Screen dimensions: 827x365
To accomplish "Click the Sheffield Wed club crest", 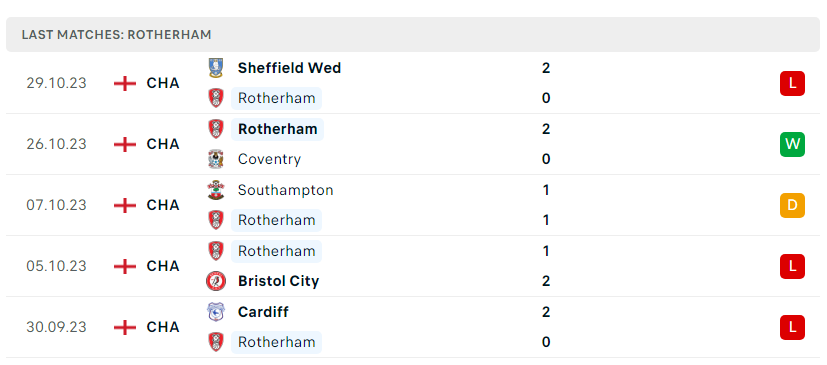I will (216, 68).
